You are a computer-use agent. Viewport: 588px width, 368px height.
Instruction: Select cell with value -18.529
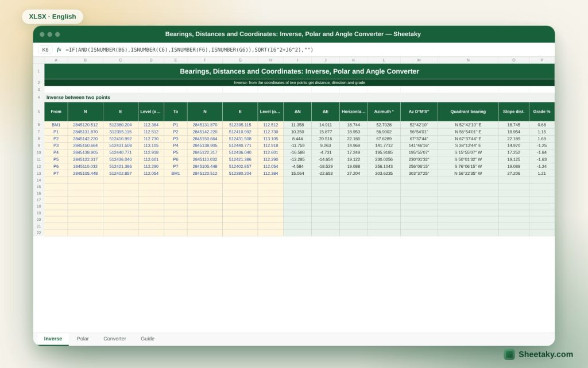[326, 166]
